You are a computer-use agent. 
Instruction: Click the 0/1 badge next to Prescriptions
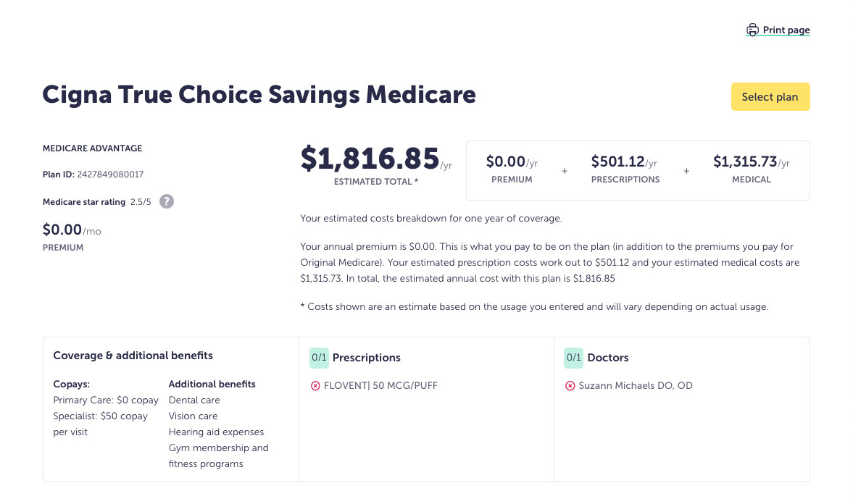pyautogui.click(x=319, y=358)
